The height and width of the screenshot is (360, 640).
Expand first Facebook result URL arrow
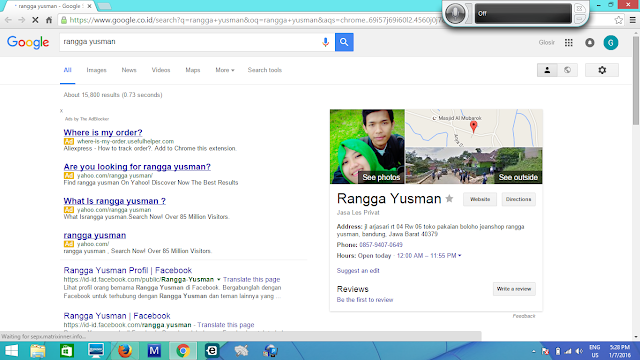218,280
